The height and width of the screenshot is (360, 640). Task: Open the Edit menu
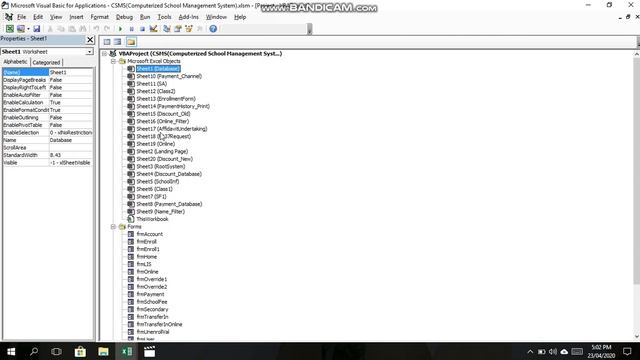click(38, 17)
